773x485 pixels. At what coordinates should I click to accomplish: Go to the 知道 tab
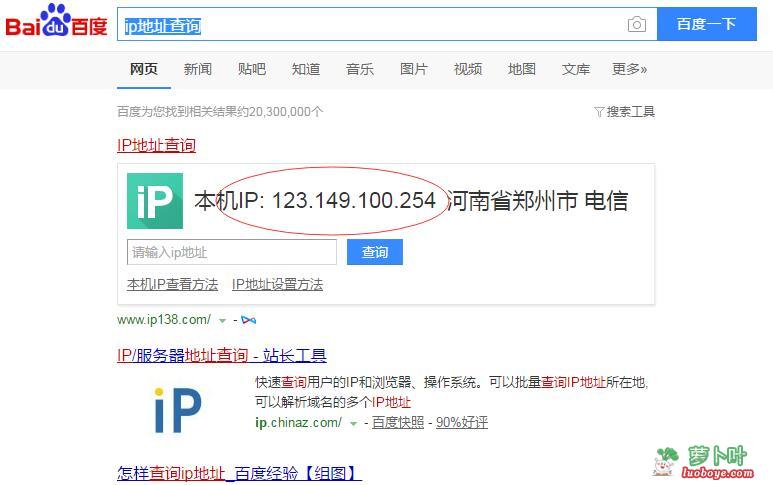(306, 69)
